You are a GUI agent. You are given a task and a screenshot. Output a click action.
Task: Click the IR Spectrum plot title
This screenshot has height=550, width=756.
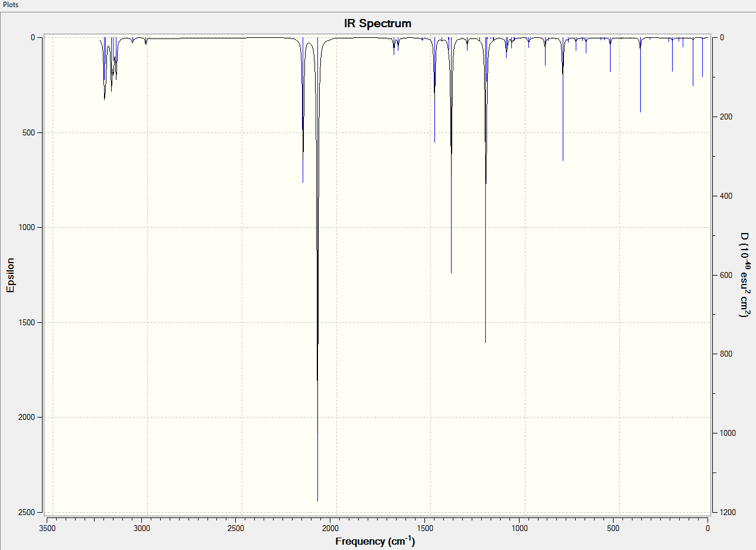(x=378, y=24)
